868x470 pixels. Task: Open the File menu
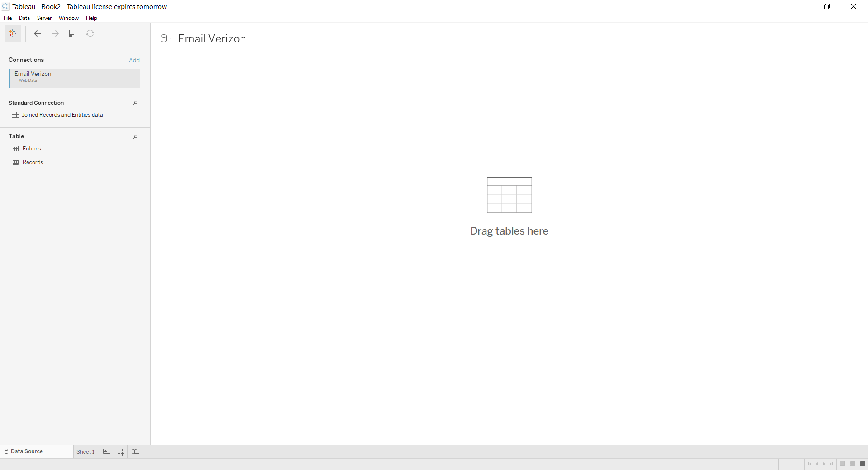pyautogui.click(x=8, y=18)
